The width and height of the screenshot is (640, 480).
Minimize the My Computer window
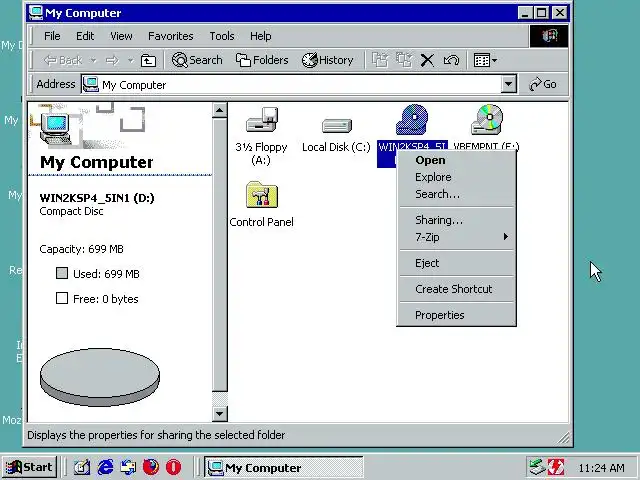(524, 13)
